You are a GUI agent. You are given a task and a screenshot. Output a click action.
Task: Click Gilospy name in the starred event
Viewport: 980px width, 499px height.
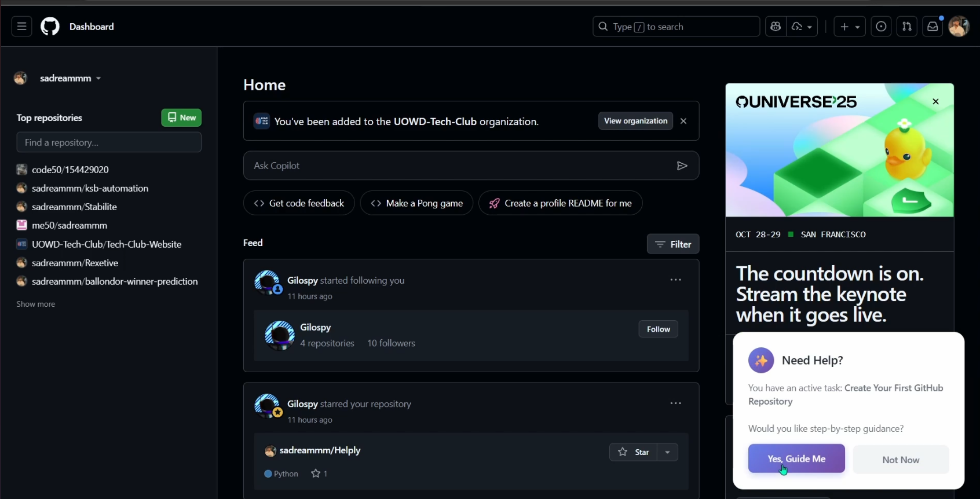pos(302,404)
